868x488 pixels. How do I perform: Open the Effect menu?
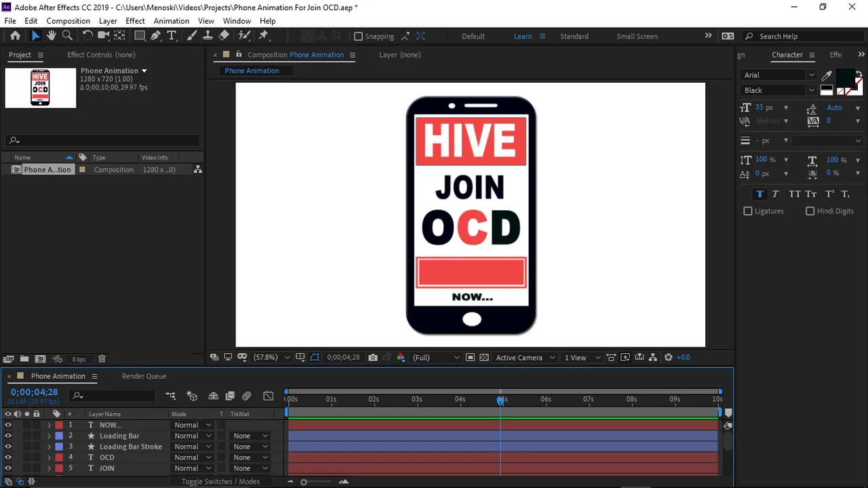tap(135, 21)
